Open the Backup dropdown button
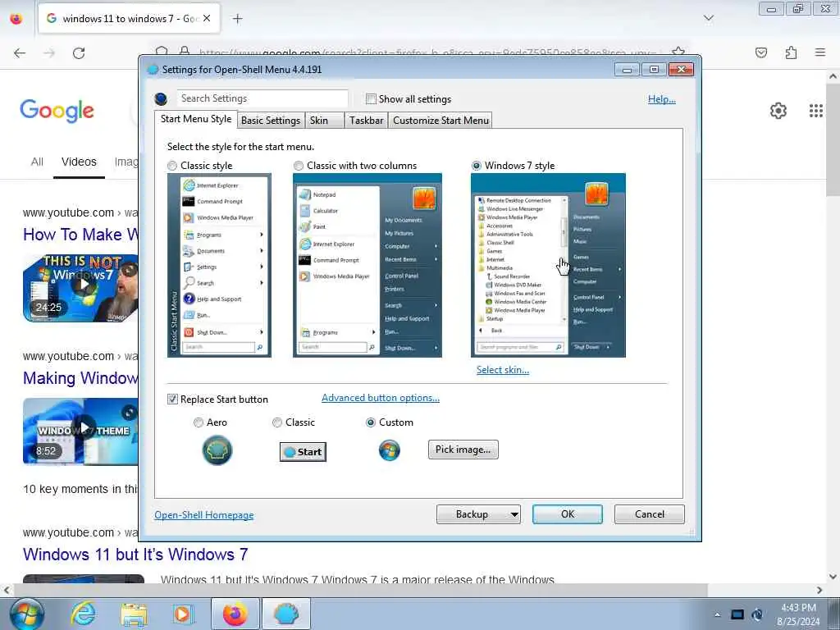Image resolution: width=840 pixels, height=630 pixels. click(478, 514)
